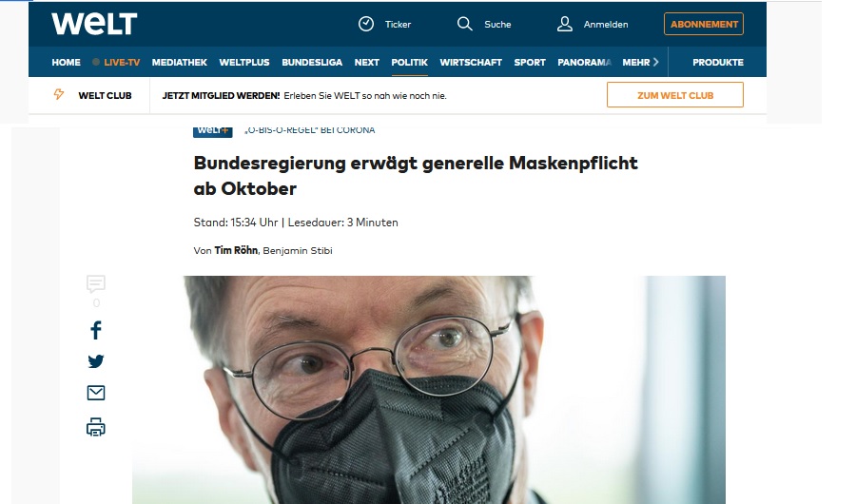Click the WELT Club lightning icon
856x504 pixels.
point(58,94)
